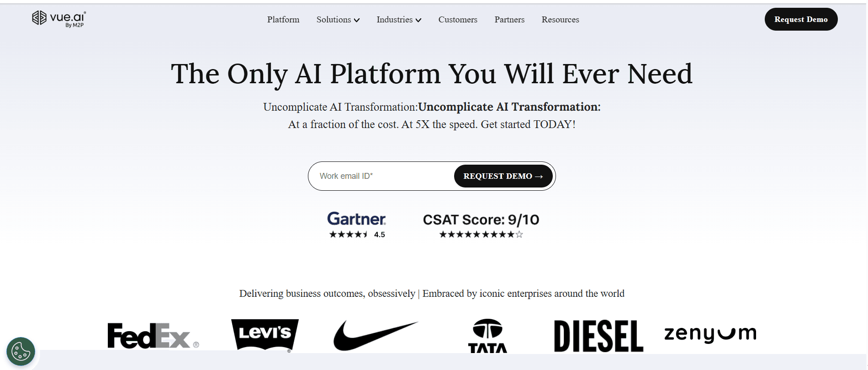Open the Resources nav link

560,20
